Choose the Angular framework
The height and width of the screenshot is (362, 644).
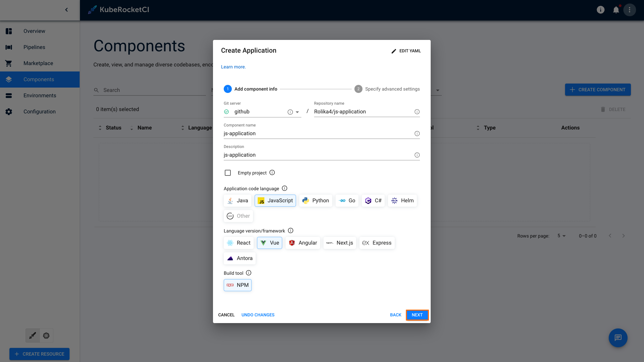pos(303,243)
